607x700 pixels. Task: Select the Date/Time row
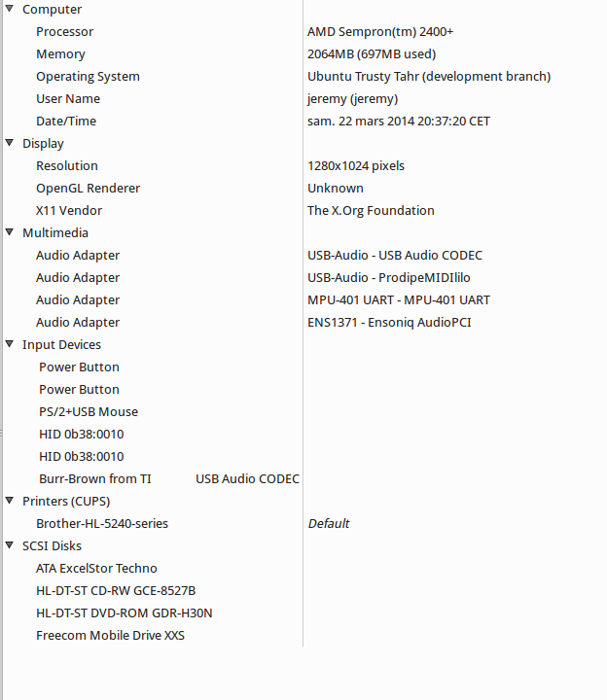click(x=66, y=122)
